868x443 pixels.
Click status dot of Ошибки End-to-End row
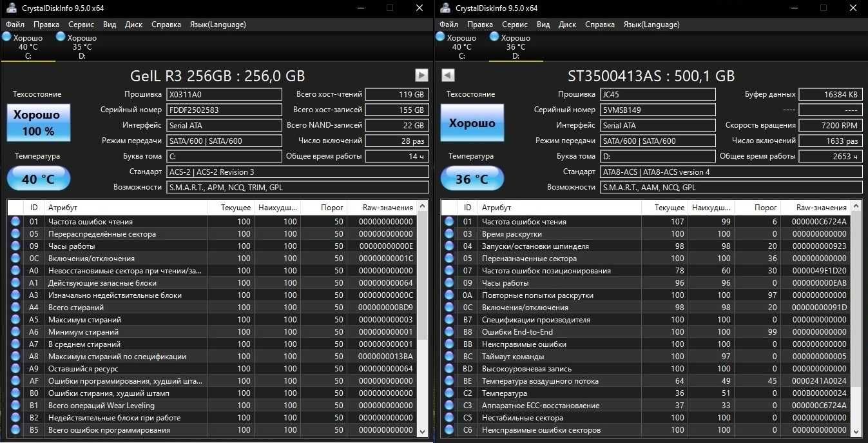pos(449,332)
